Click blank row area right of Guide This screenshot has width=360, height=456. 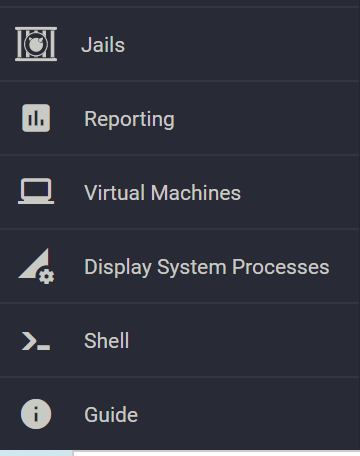(x=248, y=415)
